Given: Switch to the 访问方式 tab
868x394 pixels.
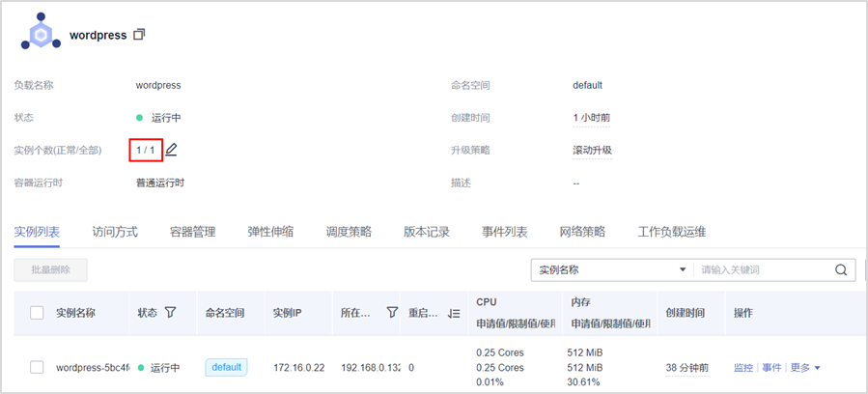Looking at the screenshot, I should [x=115, y=232].
